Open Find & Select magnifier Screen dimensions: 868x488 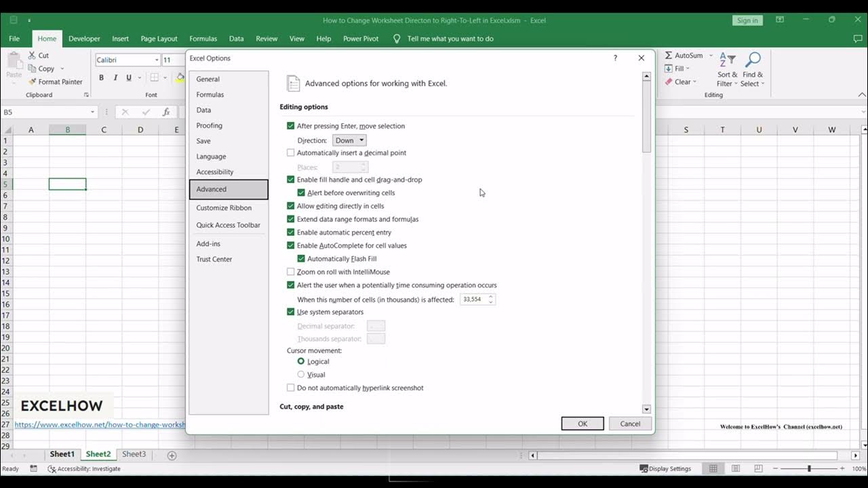(753, 70)
